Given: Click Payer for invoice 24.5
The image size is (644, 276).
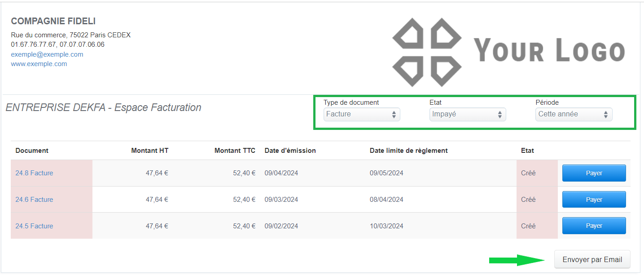Looking at the screenshot, I should (x=594, y=226).
